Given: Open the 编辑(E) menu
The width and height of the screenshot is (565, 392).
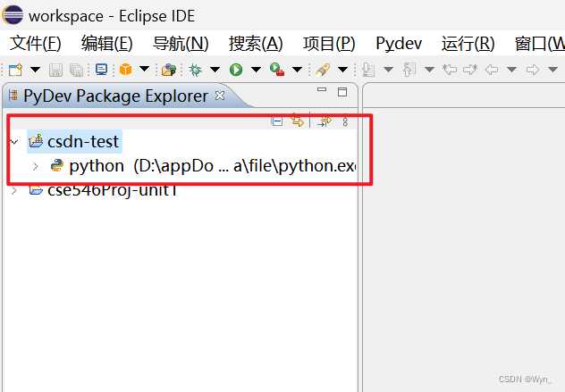Looking at the screenshot, I should coord(107,44).
